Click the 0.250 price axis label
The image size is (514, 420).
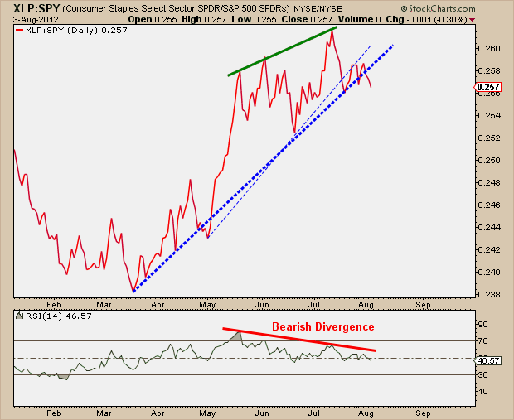[x=489, y=160]
